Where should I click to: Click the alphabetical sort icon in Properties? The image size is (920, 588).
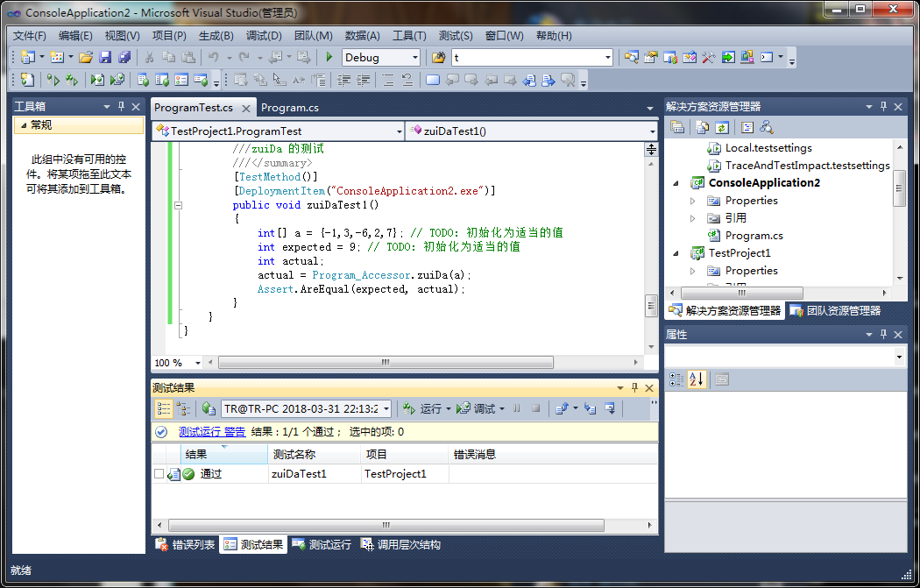pos(697,379)
